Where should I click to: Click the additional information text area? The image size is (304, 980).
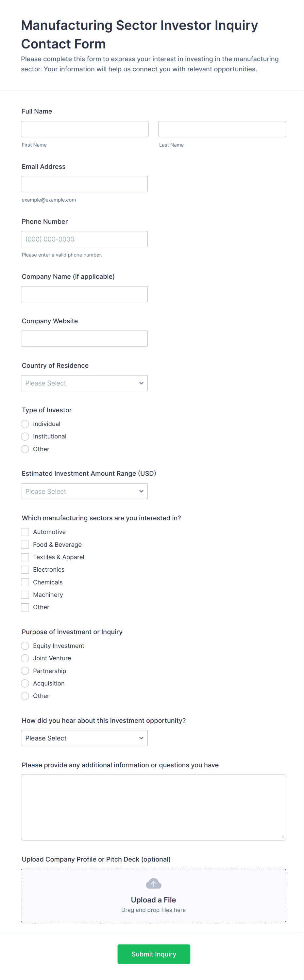[154, 807]
